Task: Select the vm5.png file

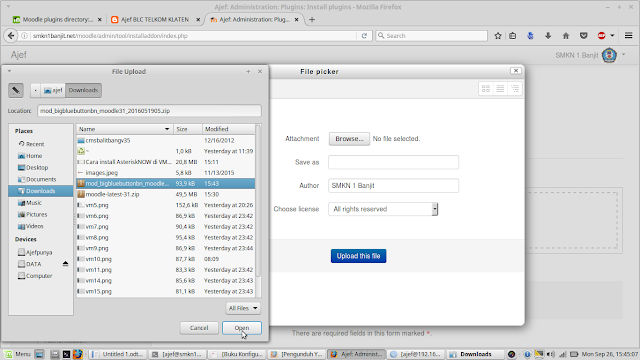Action: tap(166, 205)
